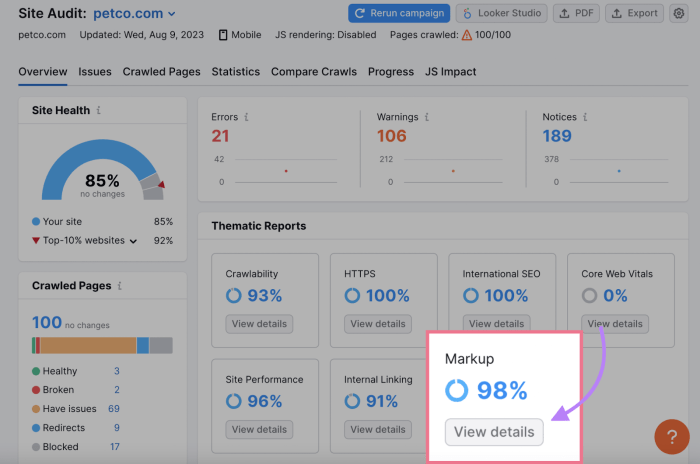Click the crawled pages total 100

point(46,322)
